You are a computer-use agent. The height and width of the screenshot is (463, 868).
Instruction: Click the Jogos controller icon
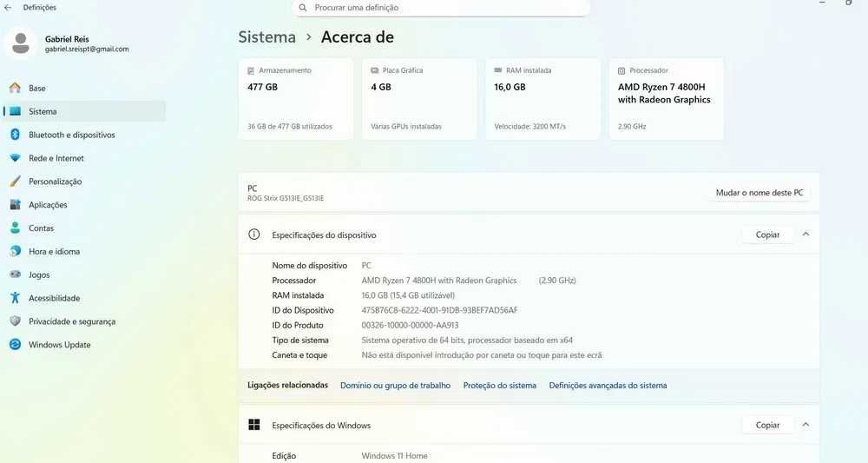pyautogui.click(x=15, y=274)
